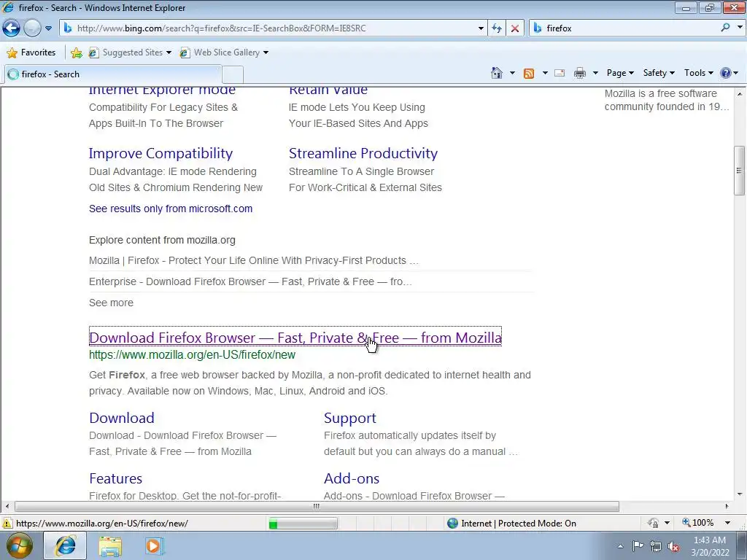Open Download Firefox Browser result heading
The image size is (747, 560).
[x=295, y=338]
